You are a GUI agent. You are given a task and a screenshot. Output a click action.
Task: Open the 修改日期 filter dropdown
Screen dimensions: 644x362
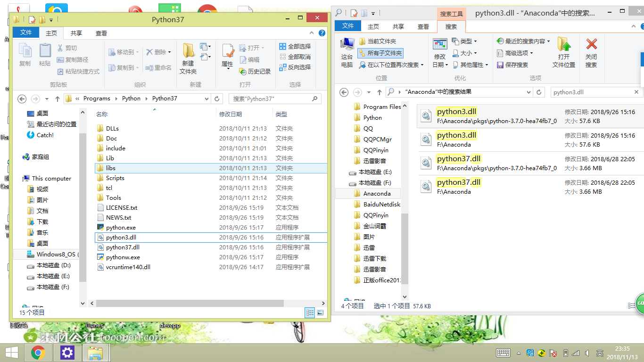coord(441,52)
